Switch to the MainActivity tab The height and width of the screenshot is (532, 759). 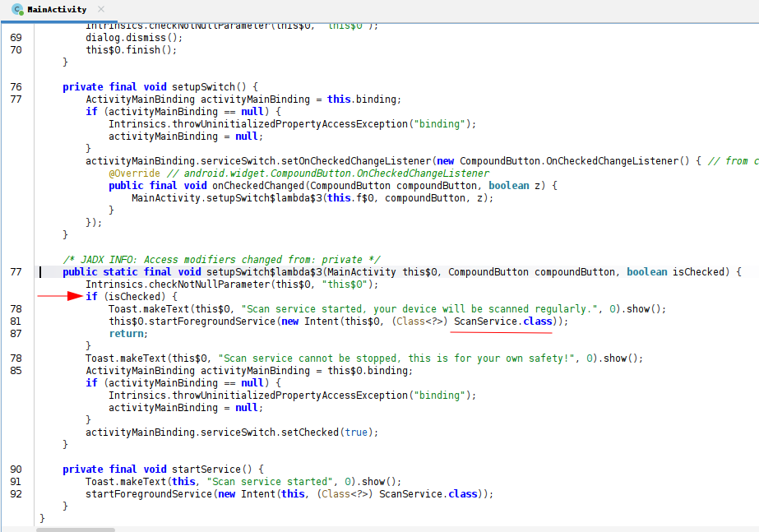tap(56, 9)
